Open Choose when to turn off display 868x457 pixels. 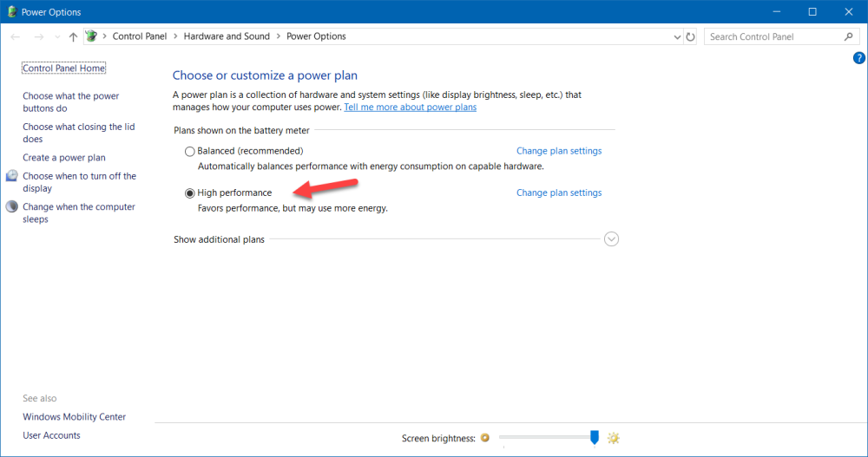click(79, 182)
